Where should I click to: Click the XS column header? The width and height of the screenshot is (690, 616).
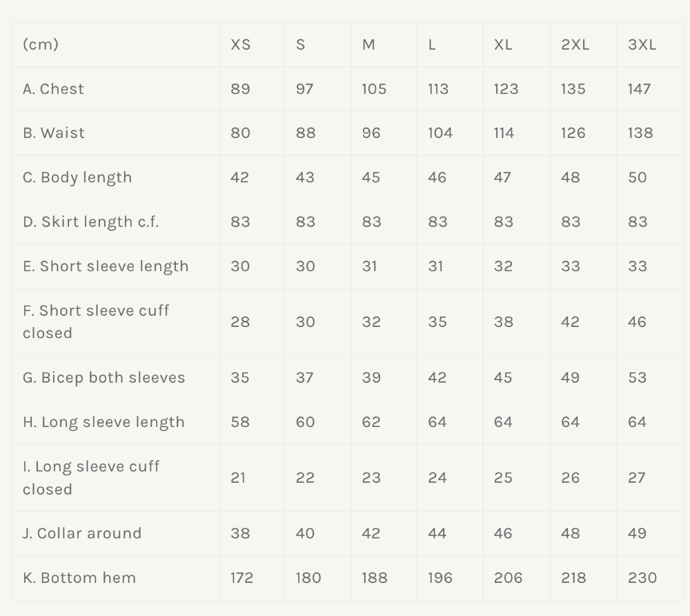pos(240,45)
